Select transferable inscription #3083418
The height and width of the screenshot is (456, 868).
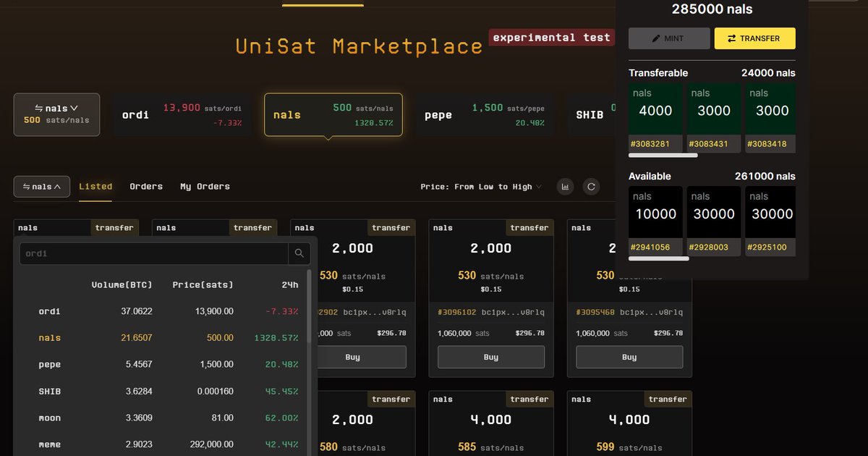[771, 118]
